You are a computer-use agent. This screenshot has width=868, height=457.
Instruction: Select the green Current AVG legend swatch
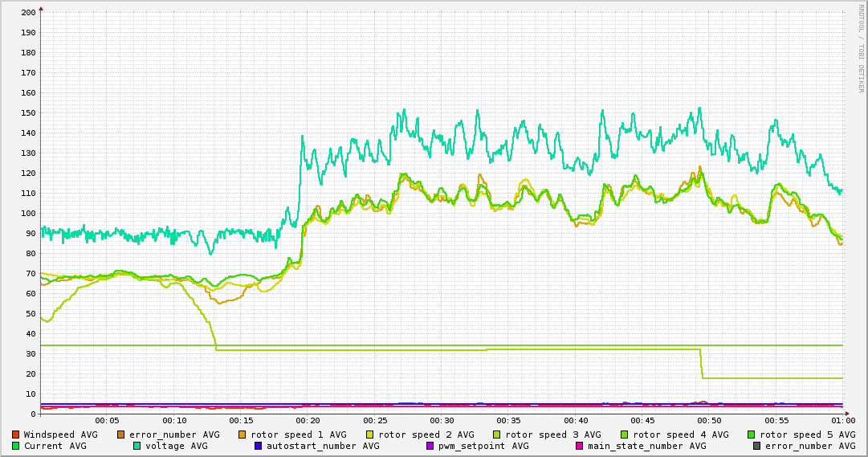coord(15,446)
